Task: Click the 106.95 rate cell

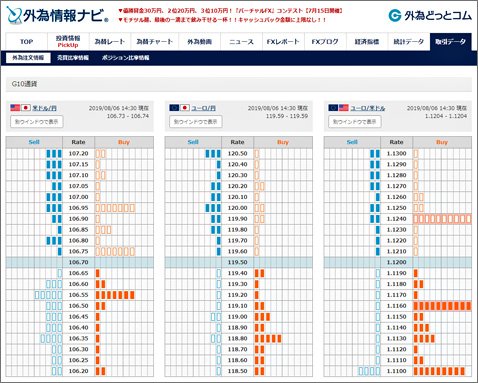Action: coord(78,208)
